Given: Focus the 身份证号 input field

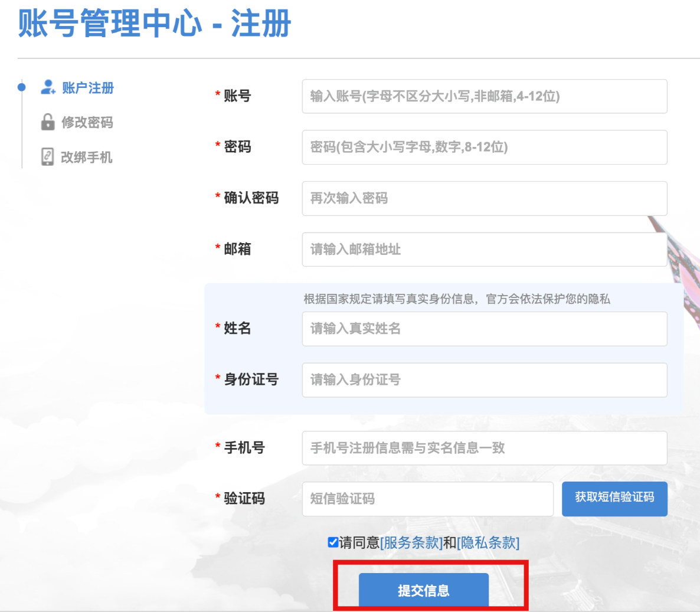Looking at the screenshot, I should pyautogui.click(x=485, y=380).
